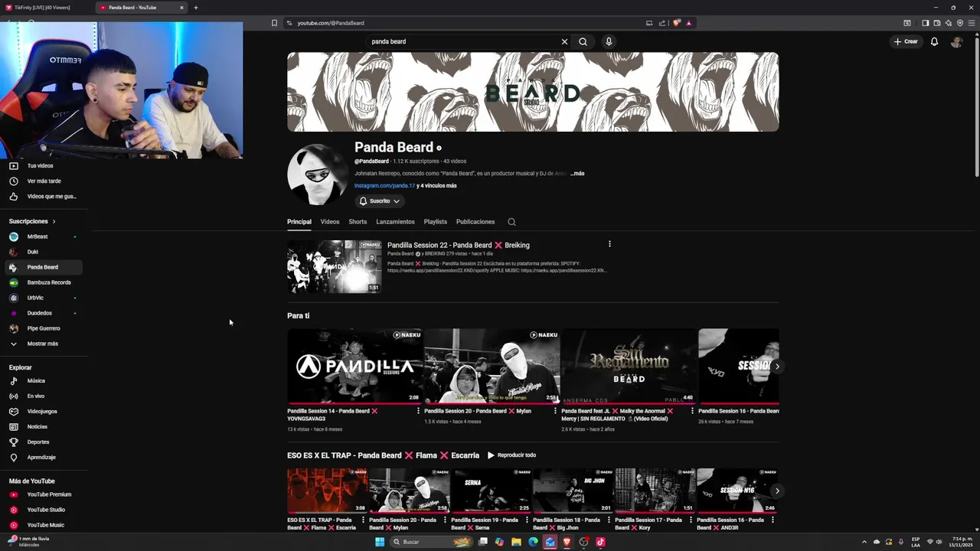This screenshot has width=980, height=551.
Task: Open the Suscrito dropdown
Action: (380, 201)
